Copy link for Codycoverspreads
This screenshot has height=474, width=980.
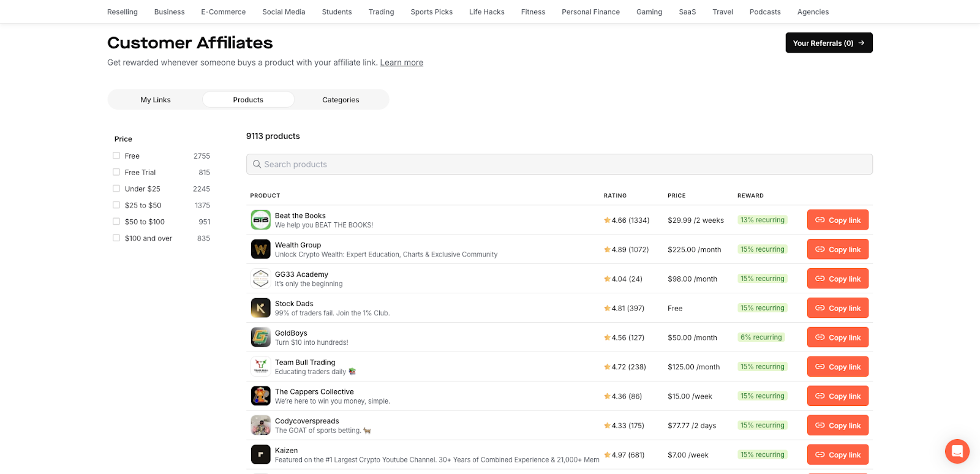837,426
